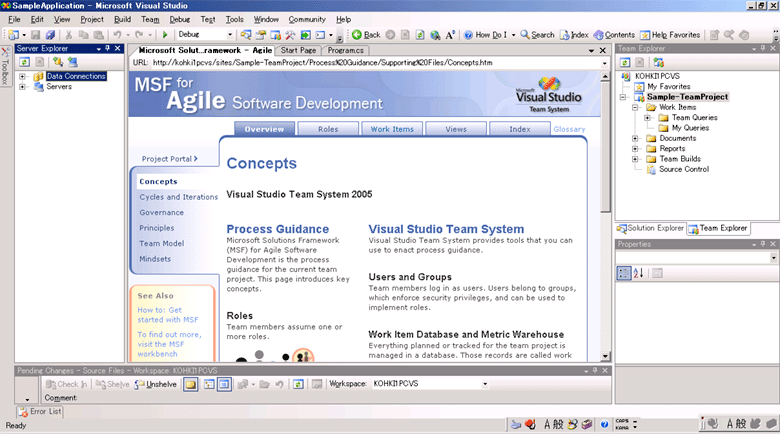Expand the Reports folder

[635, 149]
